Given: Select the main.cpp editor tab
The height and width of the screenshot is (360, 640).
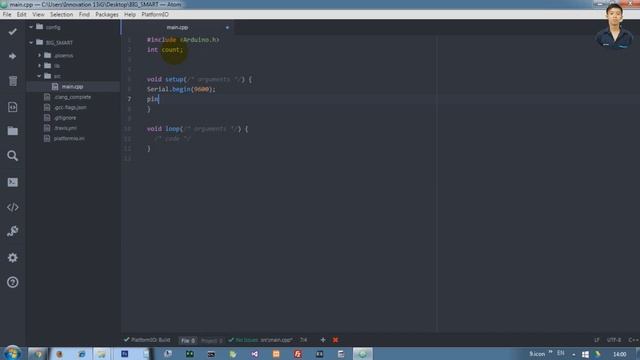Looking at the screenshot, I should 178,27.
